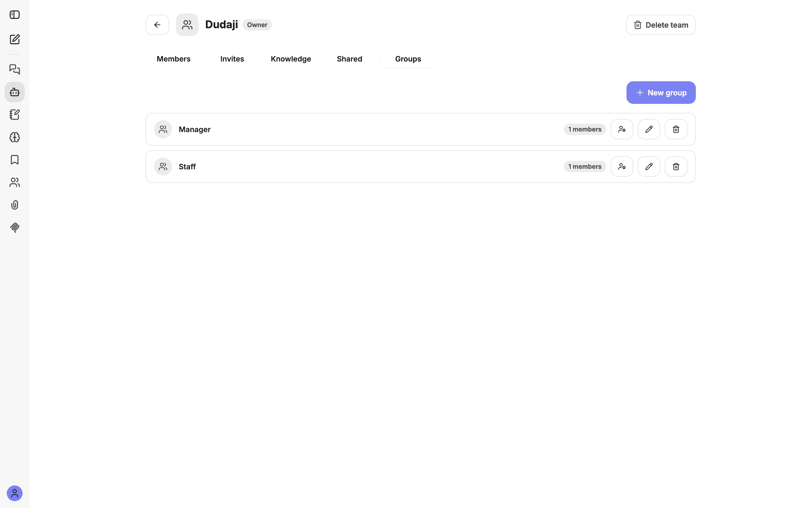
Task: Open the bookmark icon in sidebar
Action: [14, 159]
